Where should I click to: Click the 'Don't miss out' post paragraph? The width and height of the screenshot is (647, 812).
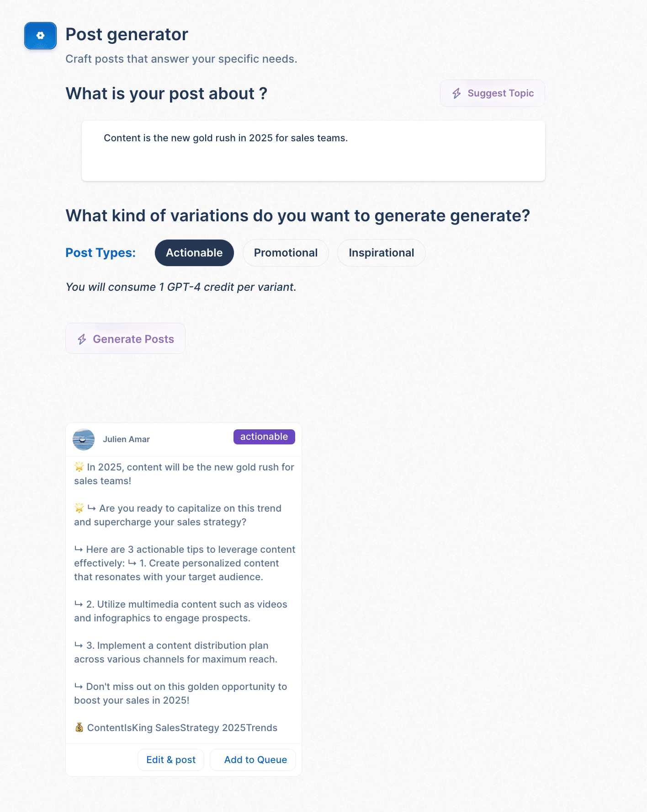pyautogui.click(x=181, y=693)
